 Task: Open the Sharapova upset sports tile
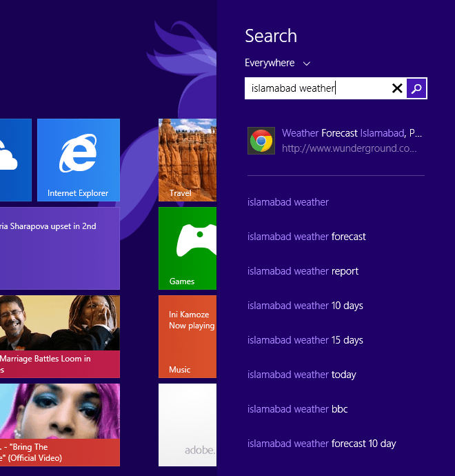pyautogui.click(x=60, y=248)
